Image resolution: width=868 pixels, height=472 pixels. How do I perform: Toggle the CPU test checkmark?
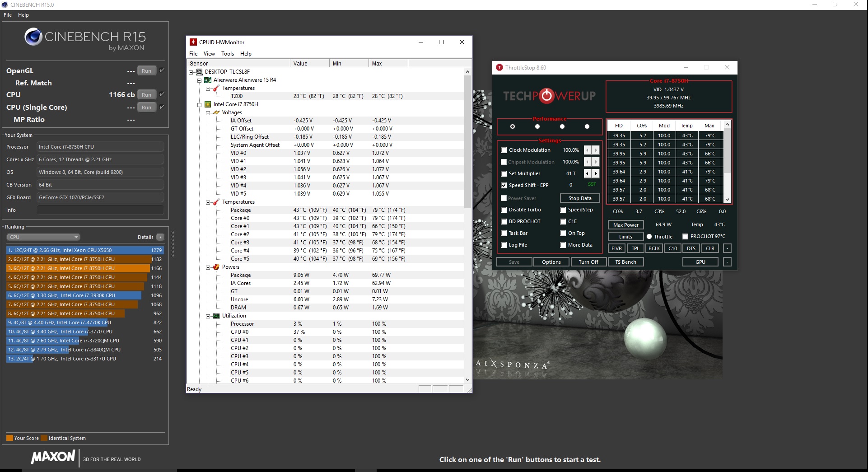pos(162,94)
